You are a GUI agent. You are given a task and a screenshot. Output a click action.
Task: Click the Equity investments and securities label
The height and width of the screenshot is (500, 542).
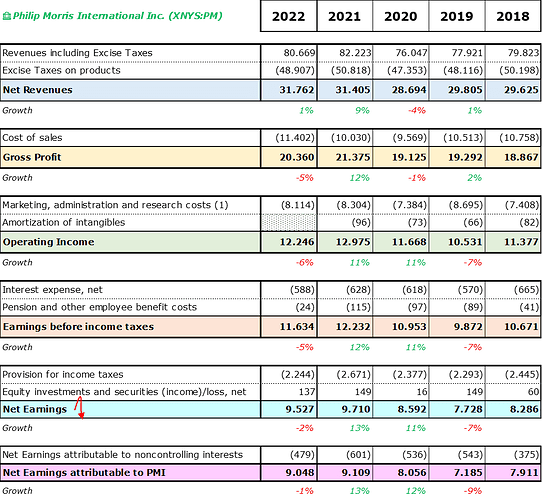tap(124, 392)
